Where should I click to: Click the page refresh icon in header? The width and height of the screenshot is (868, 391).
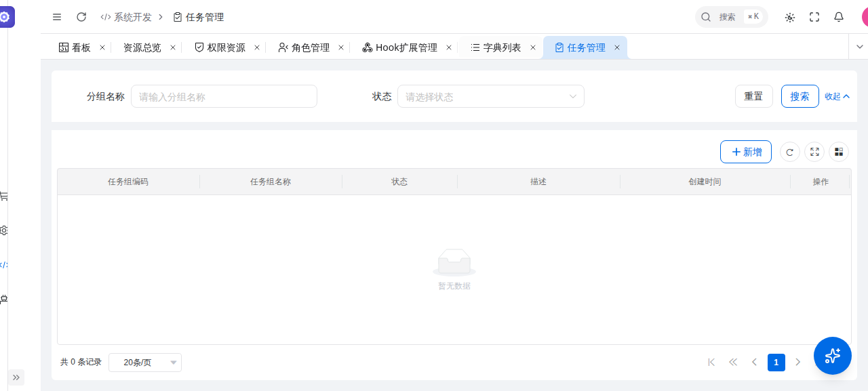(81, 17)
